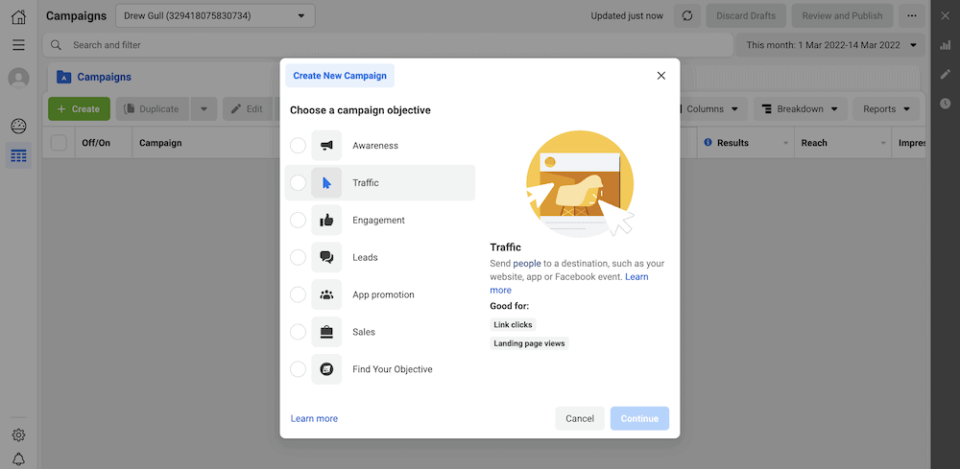Viewport: 960px width, 469px height.
Task: Click the Duplicate button
Action: click(152, 109)
